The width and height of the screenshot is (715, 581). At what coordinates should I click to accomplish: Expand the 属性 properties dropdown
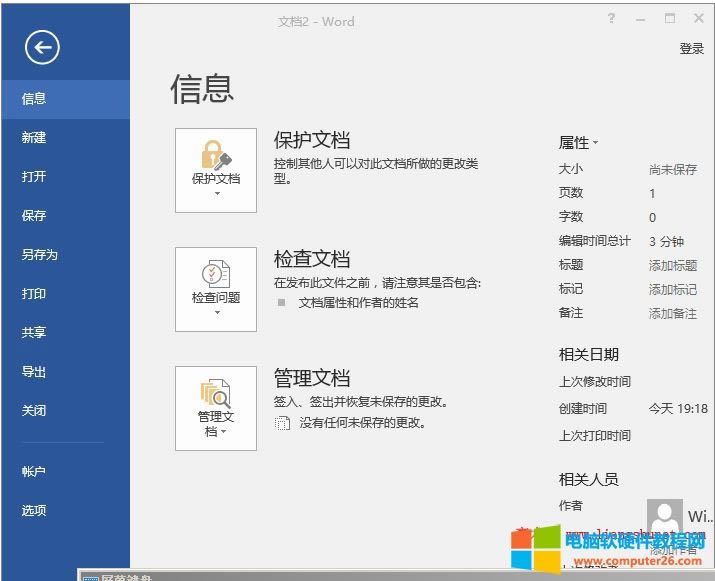tap(578, 143)
